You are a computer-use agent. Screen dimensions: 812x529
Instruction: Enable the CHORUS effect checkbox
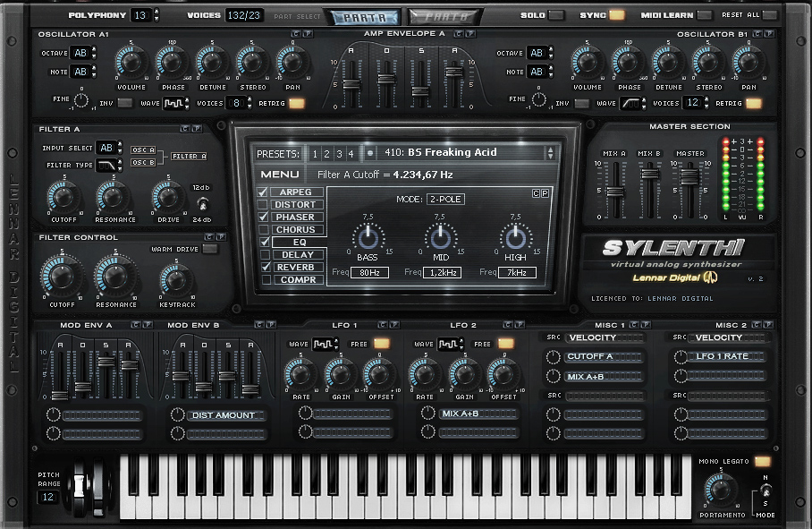264,229
